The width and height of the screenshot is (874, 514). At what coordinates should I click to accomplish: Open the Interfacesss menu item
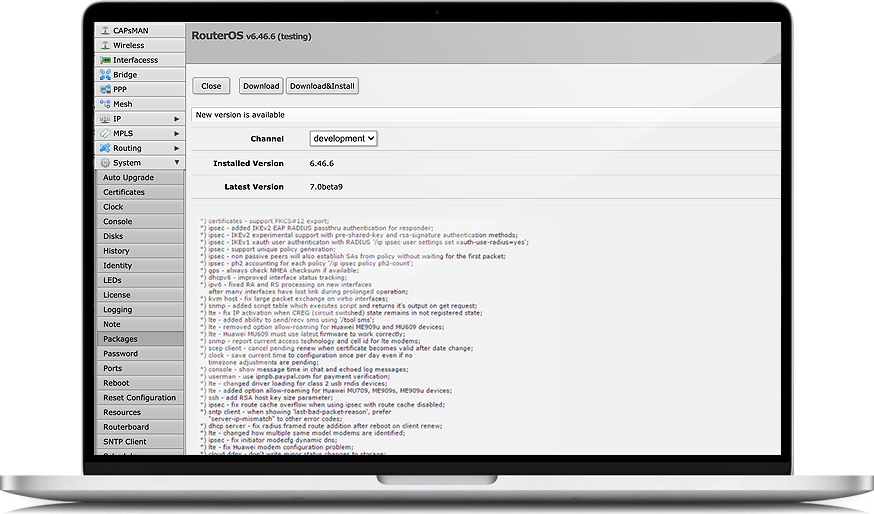pyautogui.click(x=140, y=60)
